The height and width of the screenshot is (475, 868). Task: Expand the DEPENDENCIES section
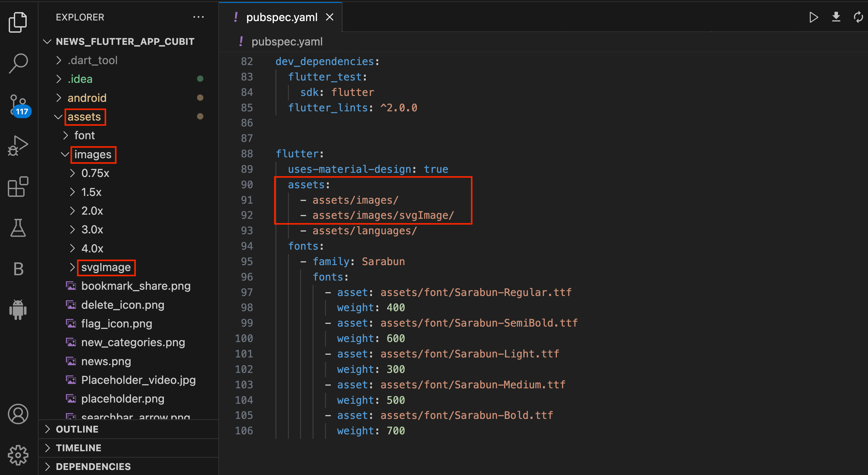coord(93,467)
